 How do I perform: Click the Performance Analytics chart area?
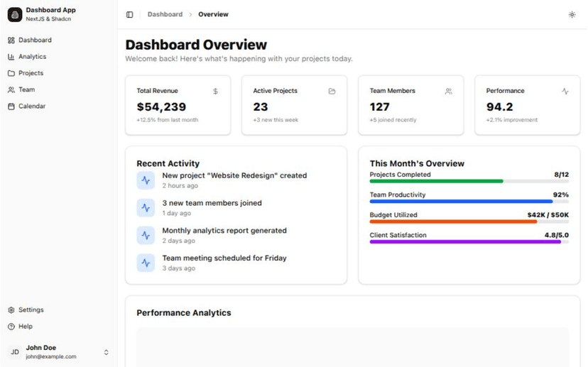coord(352,346)
